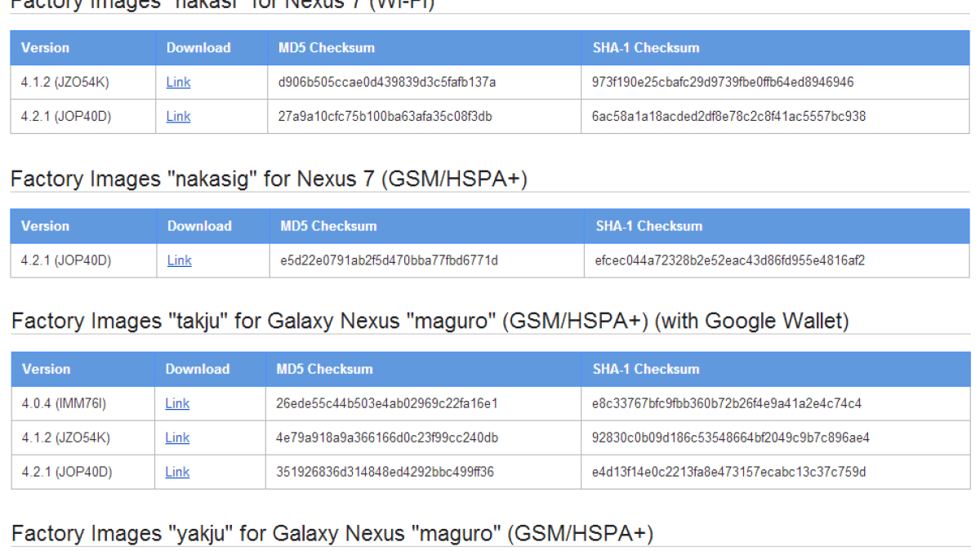Select the SHA-1 checksum starting with 973f190e
Screen dimensions: 980x551
[x=723, y=82]
